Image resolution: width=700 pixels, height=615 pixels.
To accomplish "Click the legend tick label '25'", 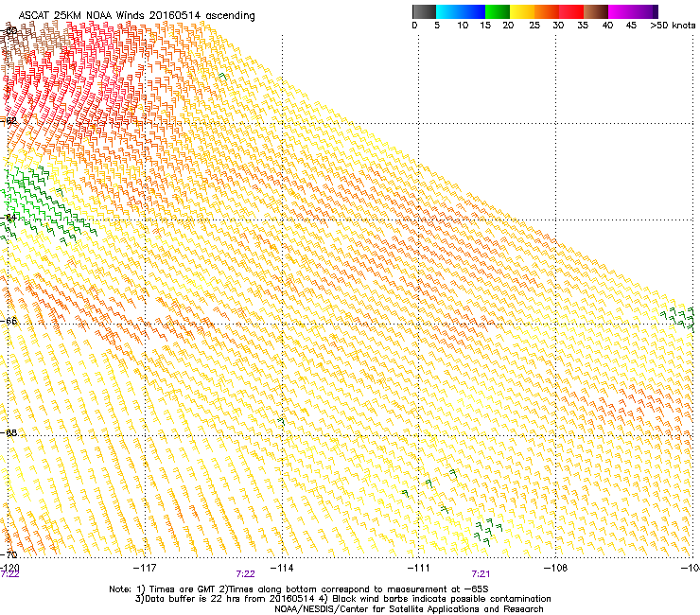I will coord(534,26).
